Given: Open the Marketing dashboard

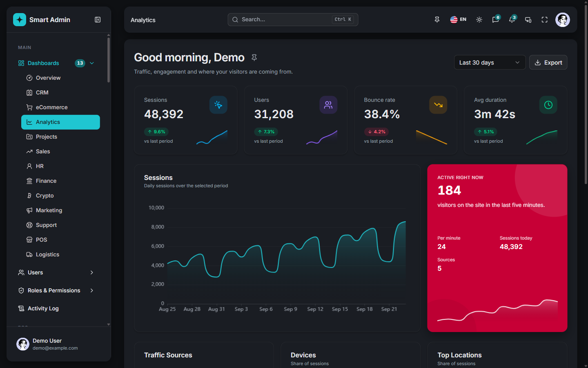Looking at the screenshot, I should click(x=60, y=210).
